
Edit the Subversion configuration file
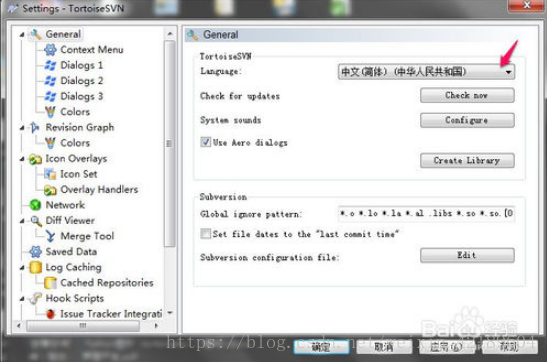pos(467,255)
